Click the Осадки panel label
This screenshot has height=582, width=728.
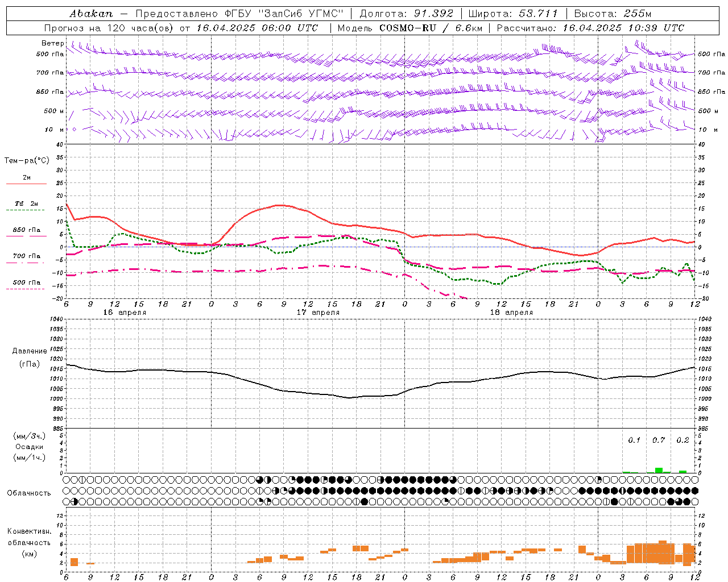pos(30,447)
